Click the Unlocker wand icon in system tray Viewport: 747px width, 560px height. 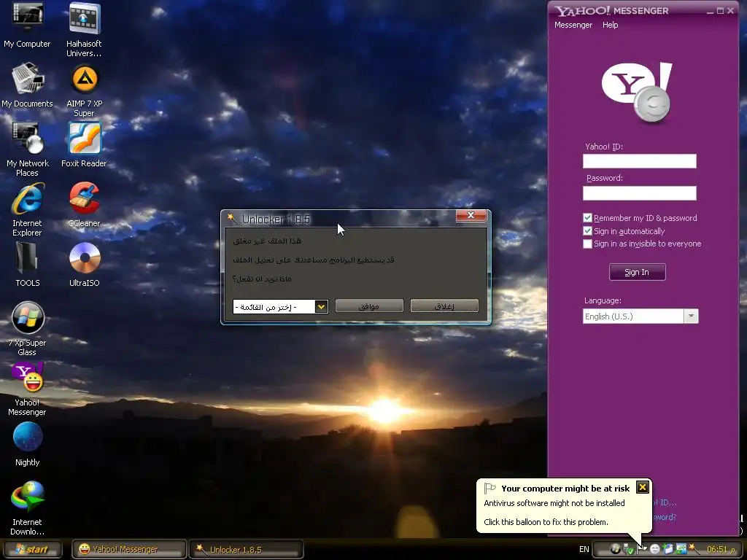[x=694, y=549]
